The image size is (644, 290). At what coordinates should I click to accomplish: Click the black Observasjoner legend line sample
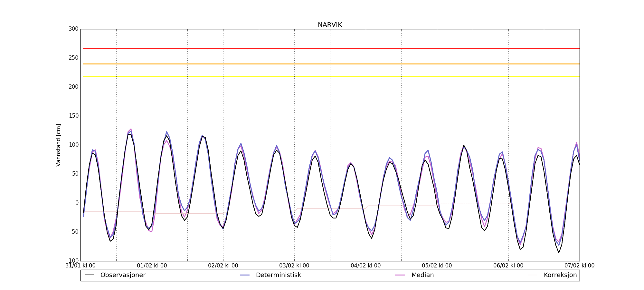89,275
